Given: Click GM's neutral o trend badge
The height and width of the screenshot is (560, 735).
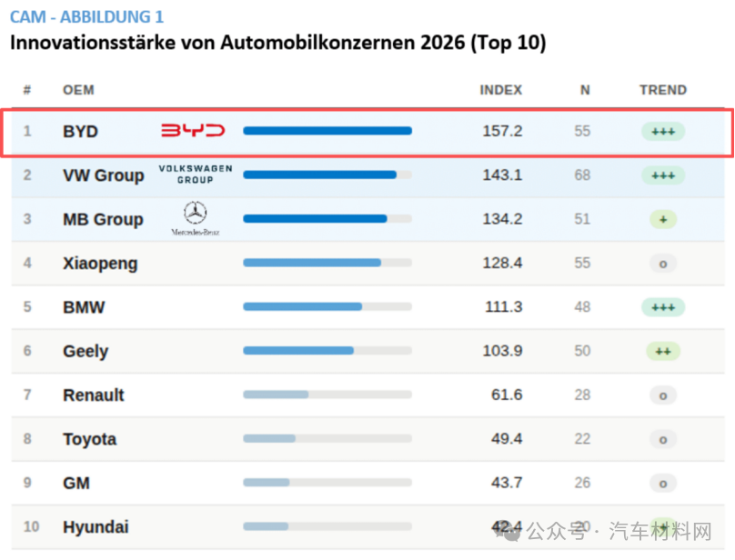Looking at the screenshot, I should [x=663, y=483].
